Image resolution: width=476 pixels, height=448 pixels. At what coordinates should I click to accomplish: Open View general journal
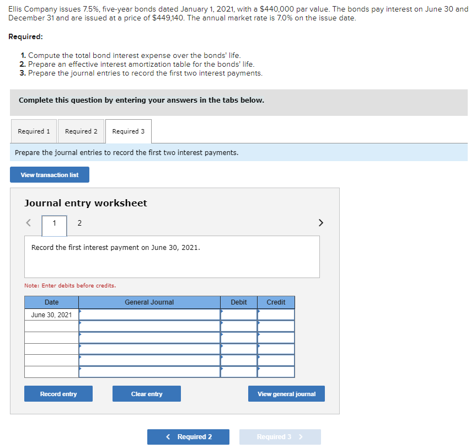[x=287, y=394]
